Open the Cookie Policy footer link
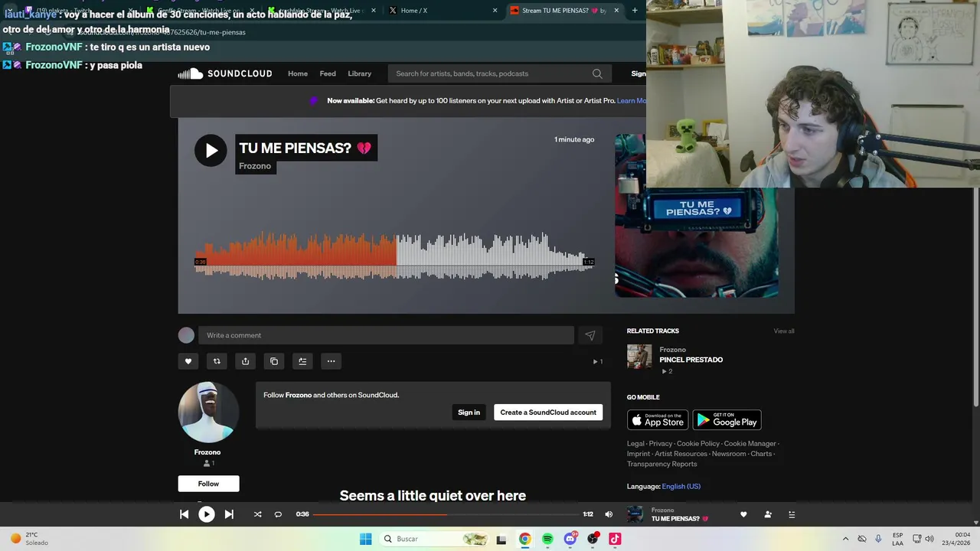980x551 pixels. click(698, 444)
